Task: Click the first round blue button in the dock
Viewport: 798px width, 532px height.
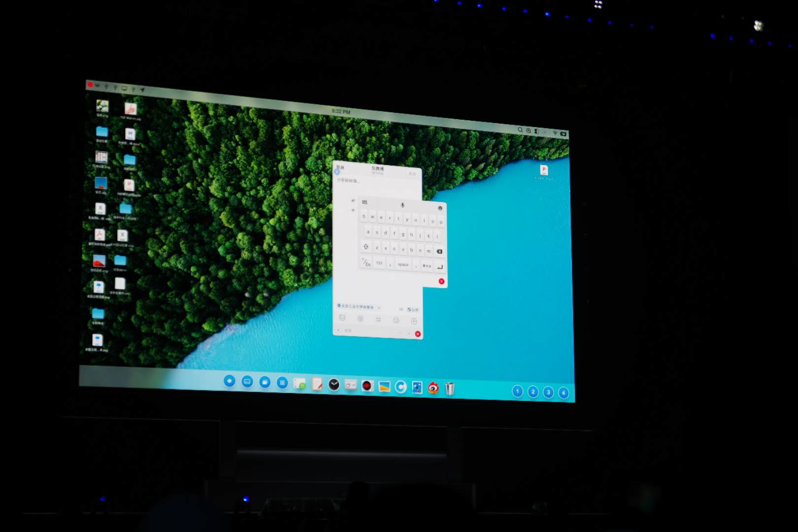Action: pyautogui.click(x=229, y=381)
